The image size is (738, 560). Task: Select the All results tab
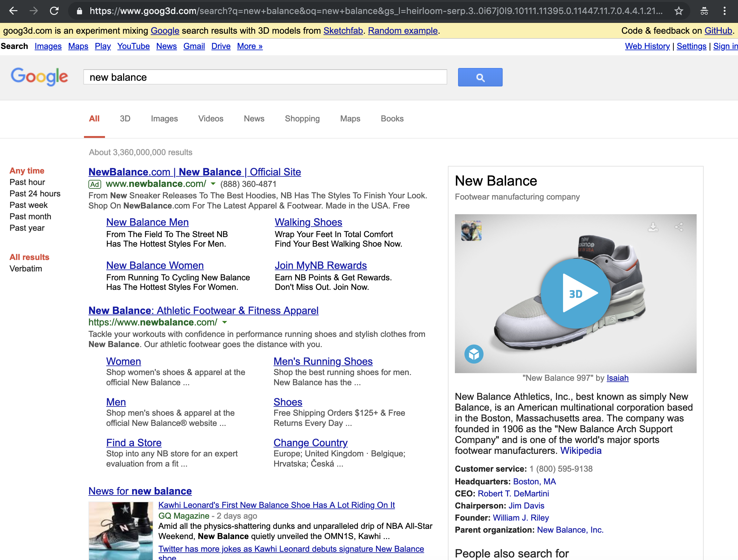click(94, 119)
